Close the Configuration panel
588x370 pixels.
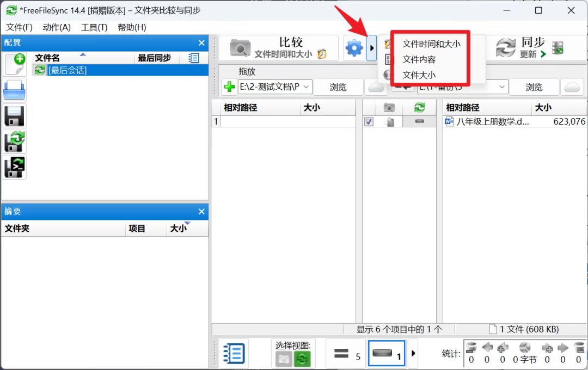pos(201,43)
